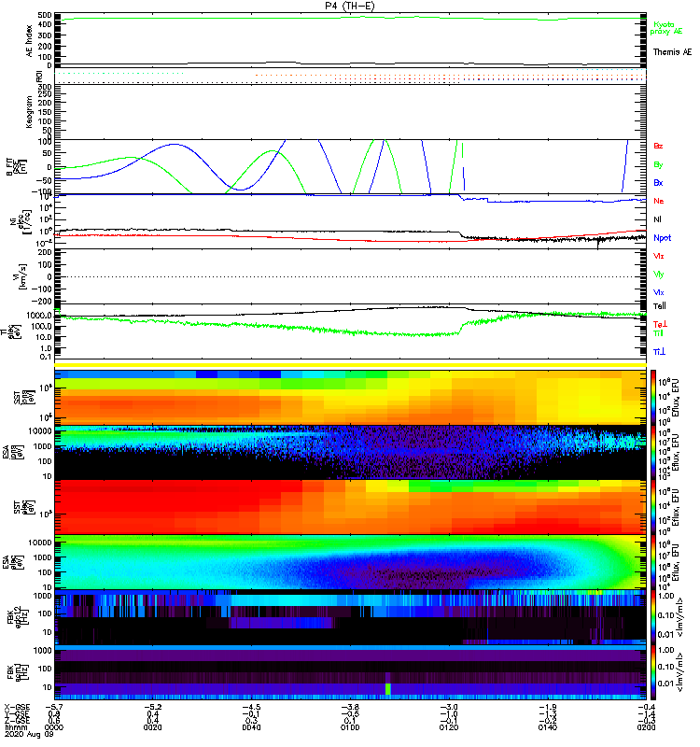Click the X-GSE value "-5.7"
This screenshot has height=747, width=700.
[x=54, y=707]
